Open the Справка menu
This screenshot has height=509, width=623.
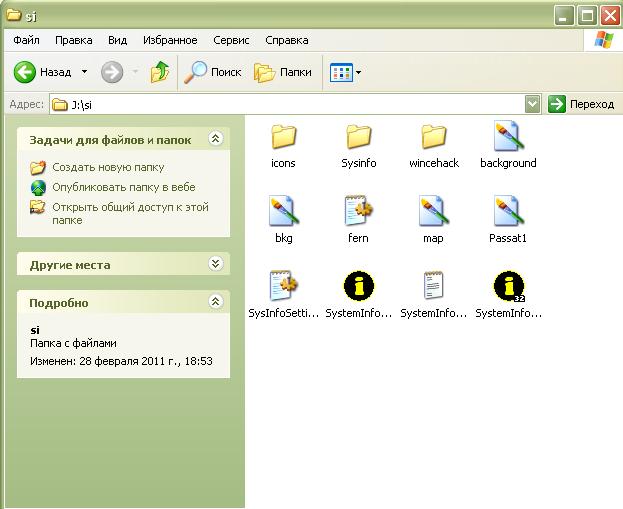[287, 40]
